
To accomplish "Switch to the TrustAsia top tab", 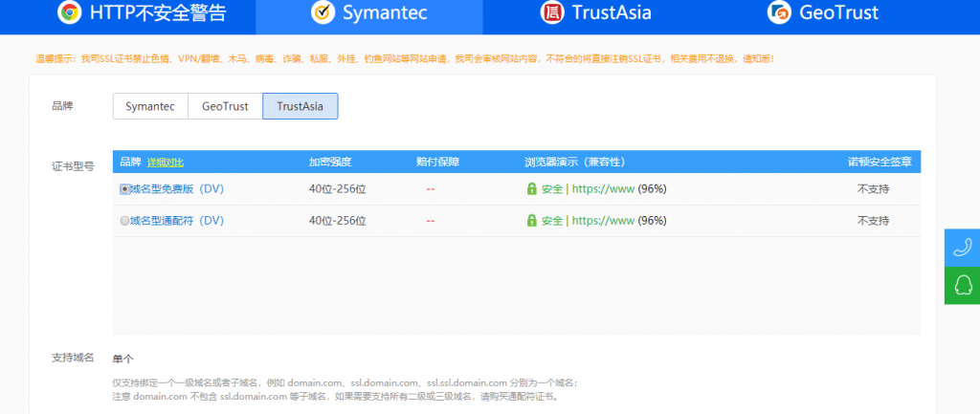I will pos(596,15).
